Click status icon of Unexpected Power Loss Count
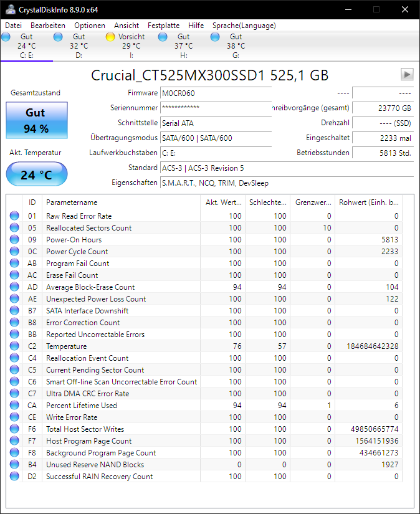This screenshot has width=420, height=514. tap(14, 298)
